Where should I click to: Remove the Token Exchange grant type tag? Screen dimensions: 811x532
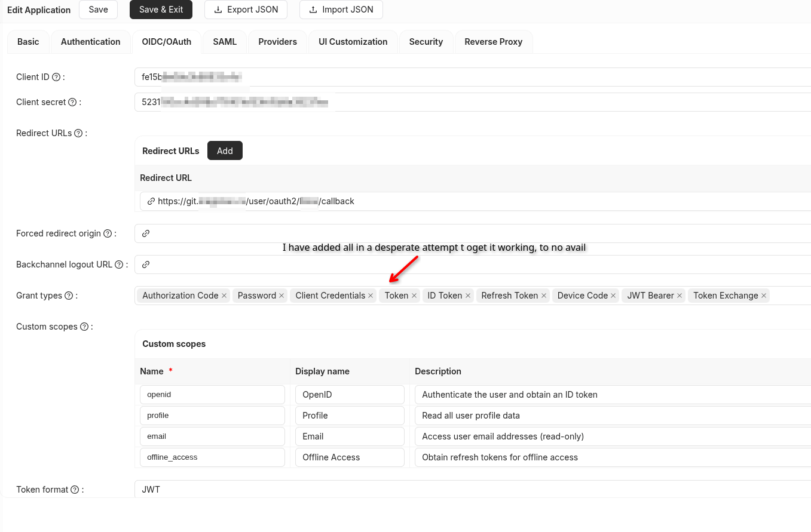pyautogui.click(x=764, y=296)
